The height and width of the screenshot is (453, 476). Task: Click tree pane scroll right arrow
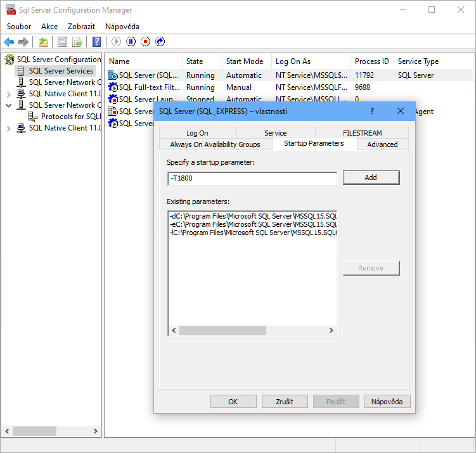point(96,431)
